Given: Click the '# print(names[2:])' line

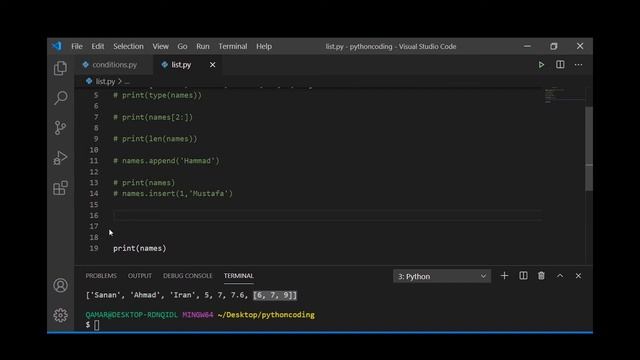Looking at the screenshot, I should [153, 117].
